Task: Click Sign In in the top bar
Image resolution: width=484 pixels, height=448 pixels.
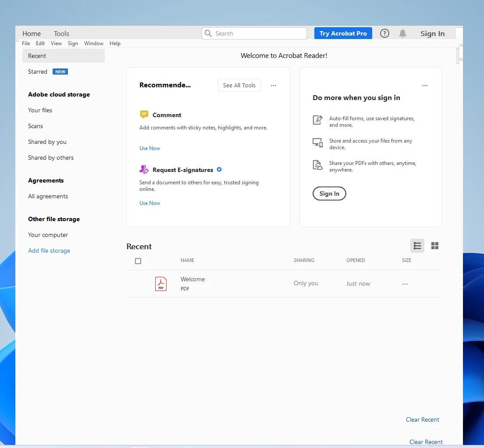Action: point(432,33)
